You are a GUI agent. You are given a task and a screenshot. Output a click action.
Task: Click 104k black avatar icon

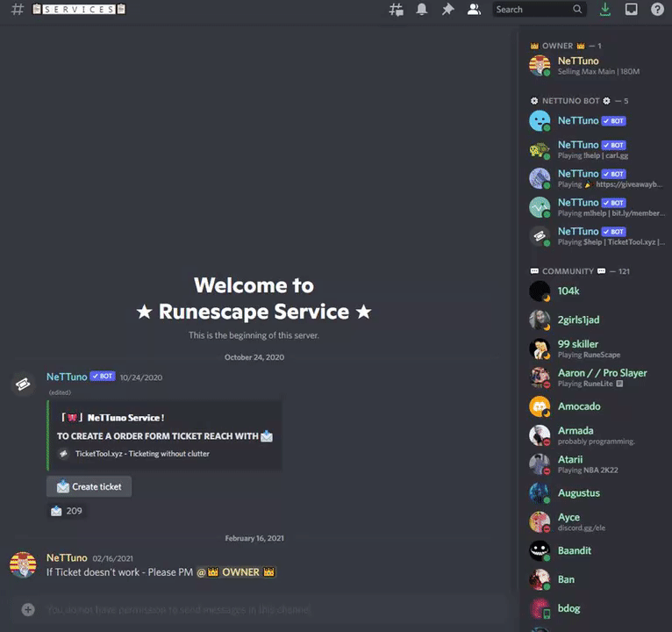click(x=540, y=291)
